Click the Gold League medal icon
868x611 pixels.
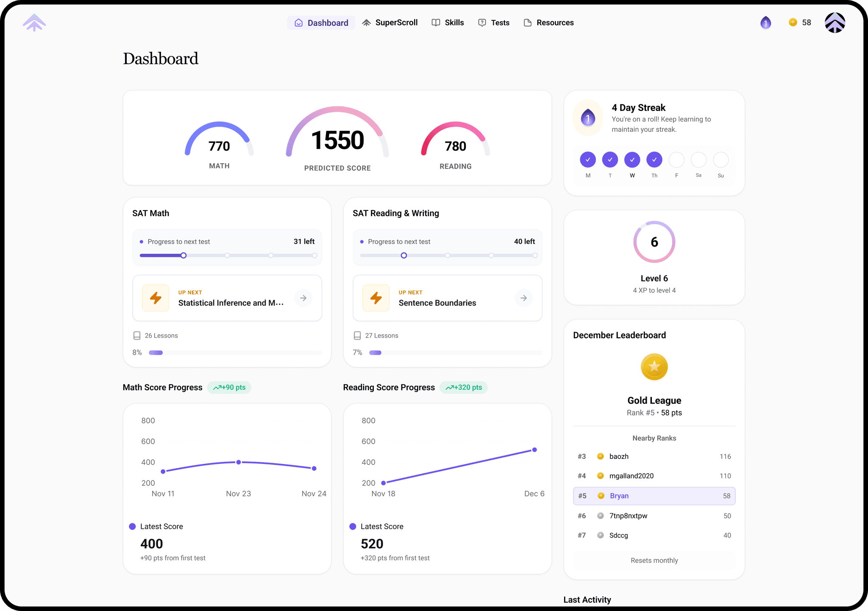654,367
